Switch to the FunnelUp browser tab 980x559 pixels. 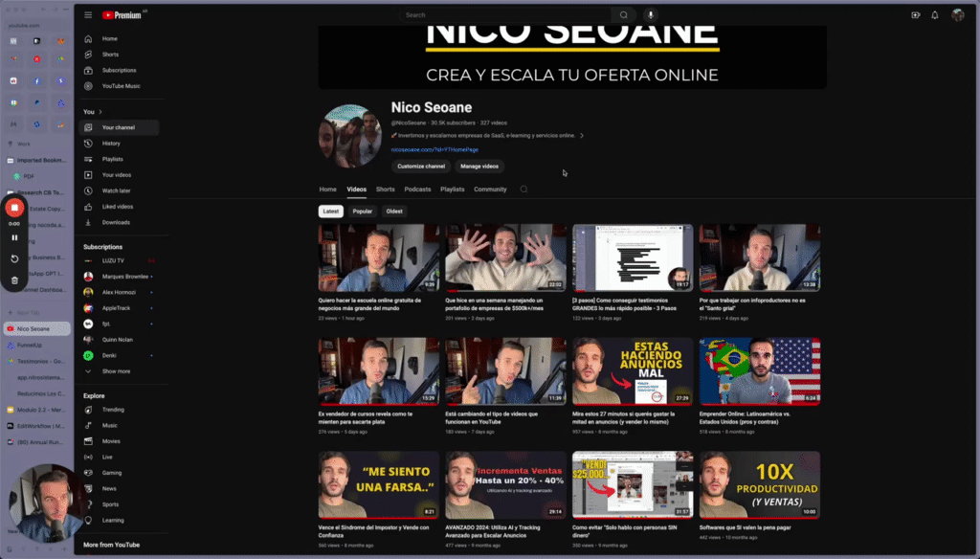37,346
